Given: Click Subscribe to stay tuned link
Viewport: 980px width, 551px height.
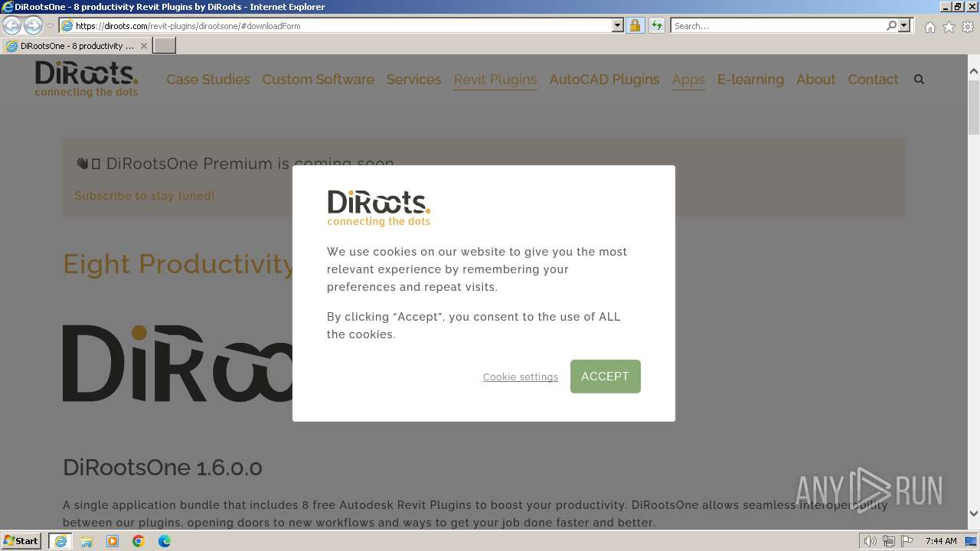Looking at the screenshot, I should tap(145, 196).
